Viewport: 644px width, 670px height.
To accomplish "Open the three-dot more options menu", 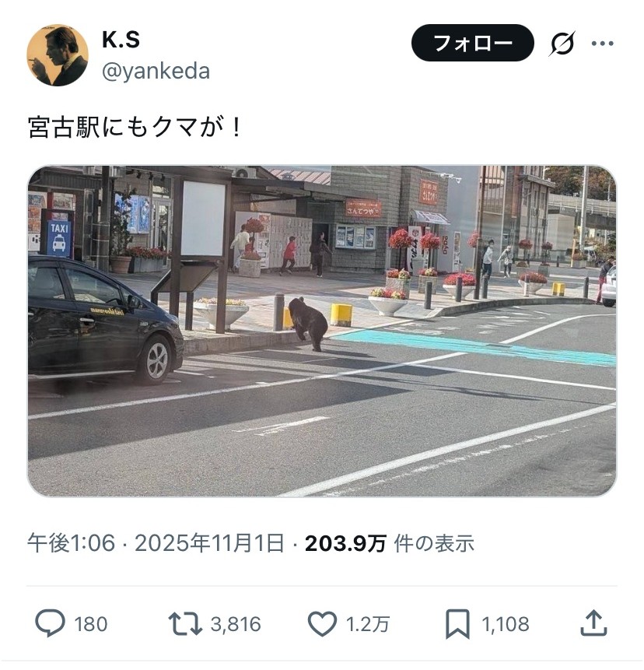I will pos(603,43).
